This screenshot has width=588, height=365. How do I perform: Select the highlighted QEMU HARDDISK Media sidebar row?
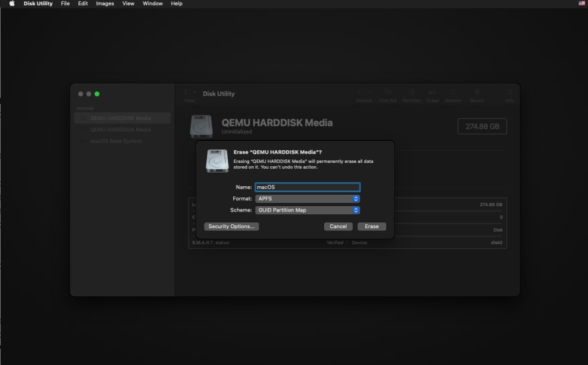122,118
